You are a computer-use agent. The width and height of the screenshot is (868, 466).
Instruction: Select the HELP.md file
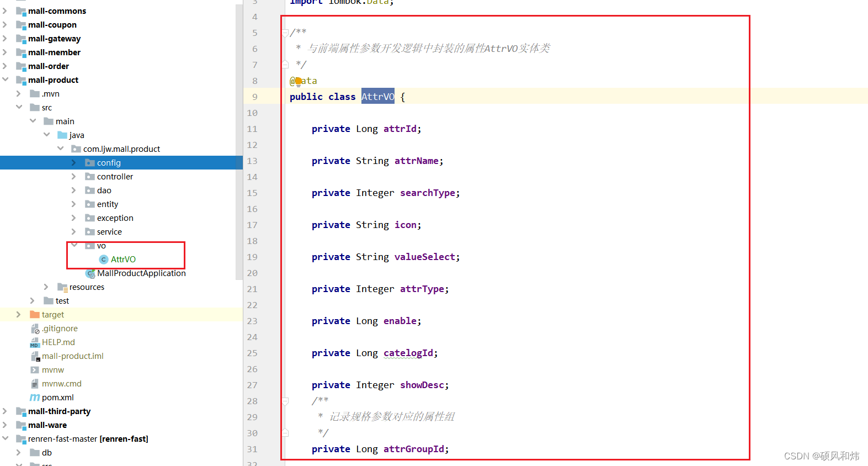click(x=58, y=342)
